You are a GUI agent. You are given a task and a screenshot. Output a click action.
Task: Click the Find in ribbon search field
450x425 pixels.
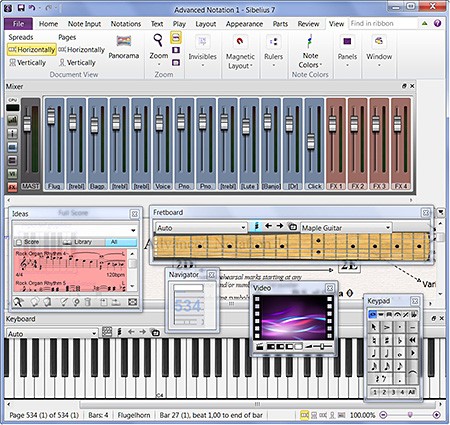(383, 23)
